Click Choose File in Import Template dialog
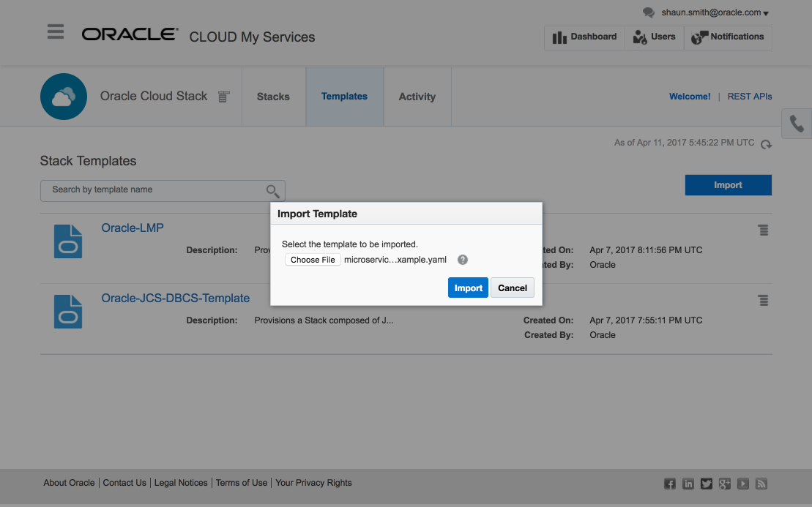Image resolution: width=812 pixels, height=507 pixels. [x=313, y=260]
